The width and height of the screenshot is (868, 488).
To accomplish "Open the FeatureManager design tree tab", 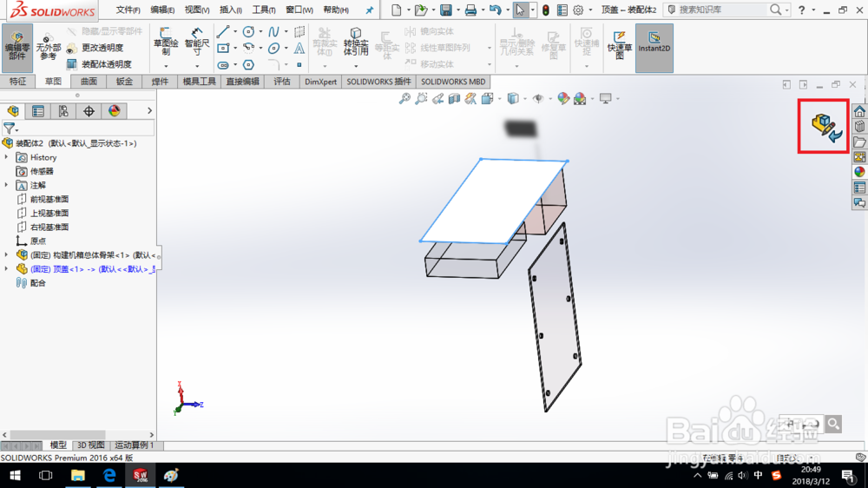I will pos(13,111).
